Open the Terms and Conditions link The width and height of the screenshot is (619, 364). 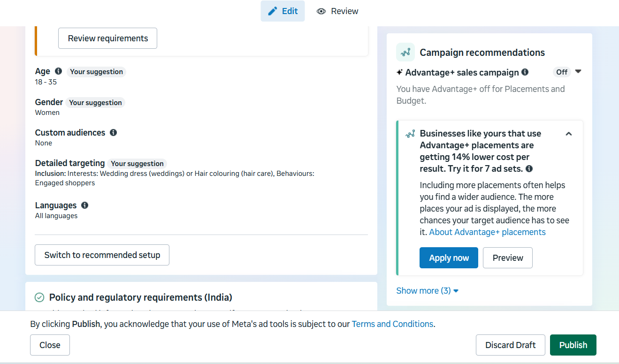click(x=392, y=324)
